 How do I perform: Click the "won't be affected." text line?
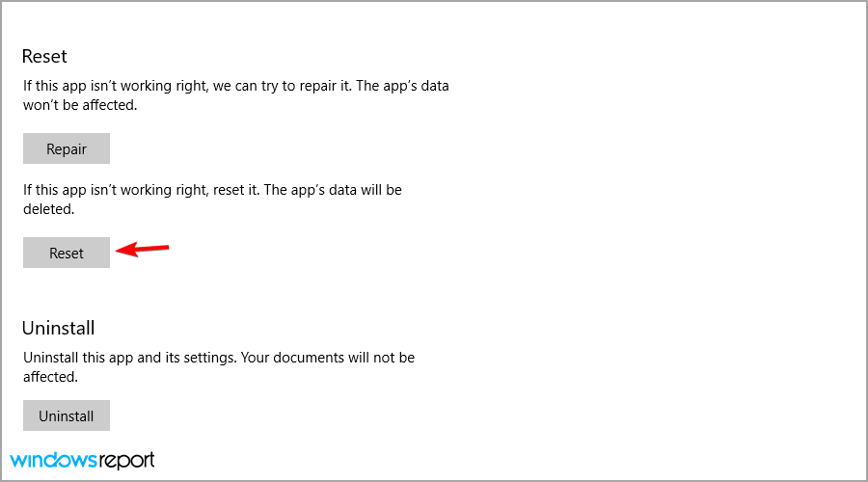(x=80, y=105)
